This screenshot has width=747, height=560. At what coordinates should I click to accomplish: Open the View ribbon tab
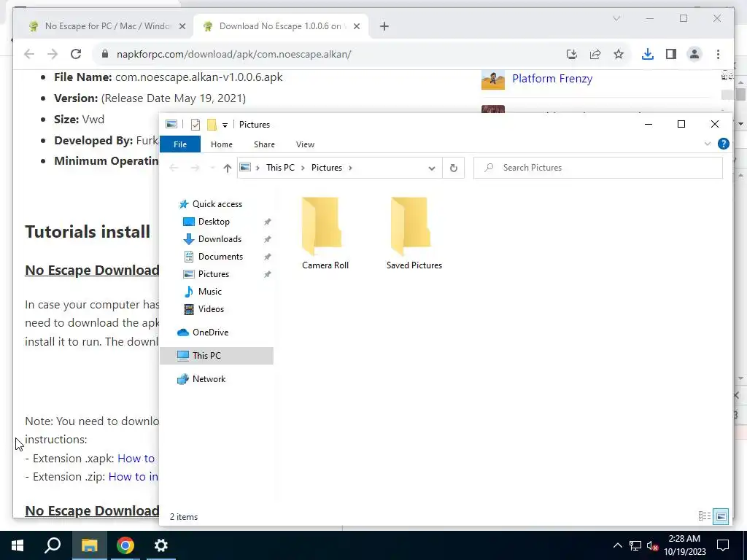pyautogui.click(x=305, y=144)
